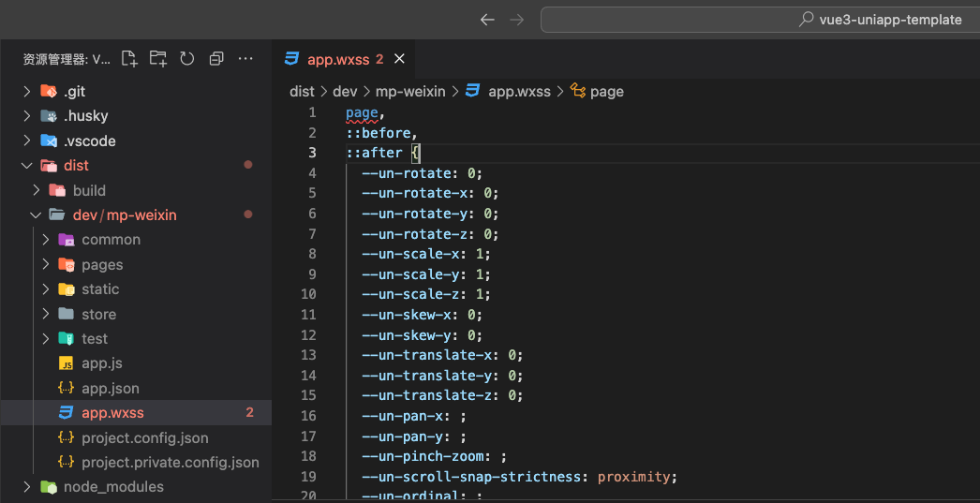This screenshot has height=503, width=980.
Task: Click '--un-scale-y: 1;' code line
Action: point(426,274)
